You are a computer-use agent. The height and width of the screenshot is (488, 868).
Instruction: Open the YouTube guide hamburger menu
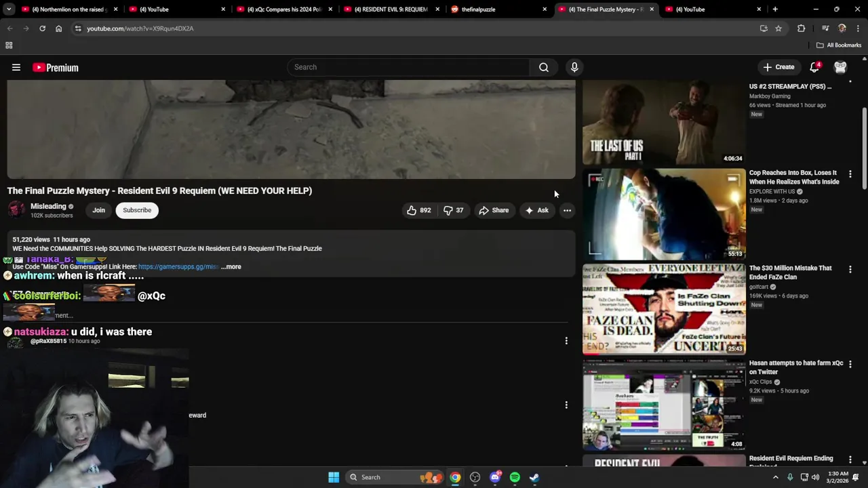16,67
